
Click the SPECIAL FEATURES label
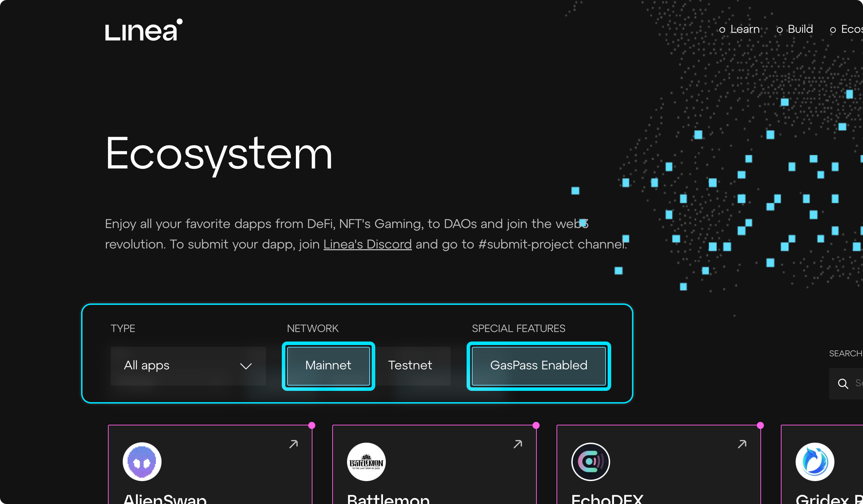click(518, 328)
